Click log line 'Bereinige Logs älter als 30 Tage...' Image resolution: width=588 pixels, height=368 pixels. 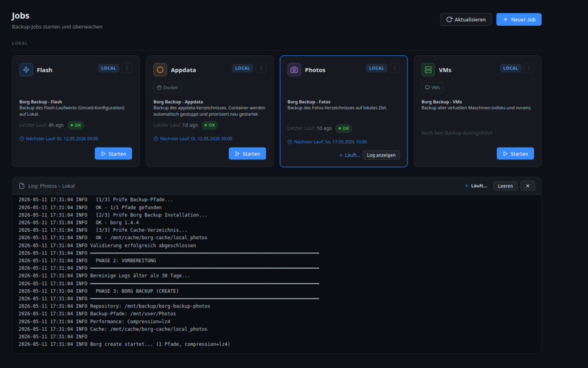(x=140, y=276)
